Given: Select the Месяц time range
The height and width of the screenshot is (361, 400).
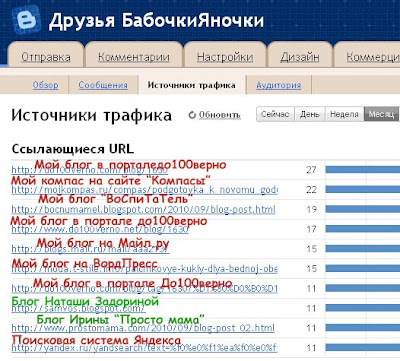Looking at the screenshot, I should [381, 114].
